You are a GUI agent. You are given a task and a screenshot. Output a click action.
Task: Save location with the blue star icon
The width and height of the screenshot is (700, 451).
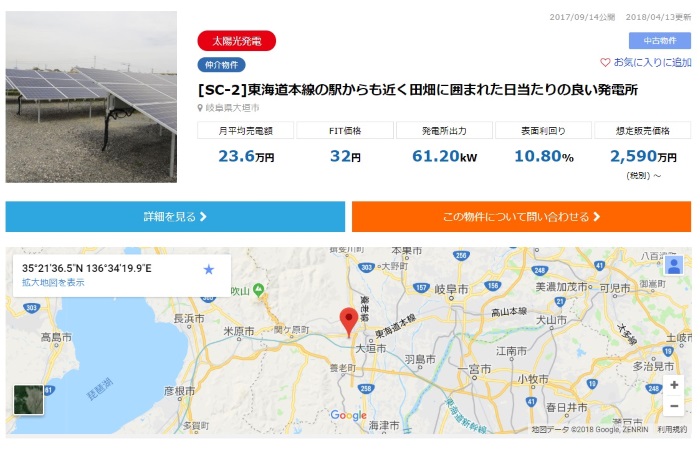208,269
